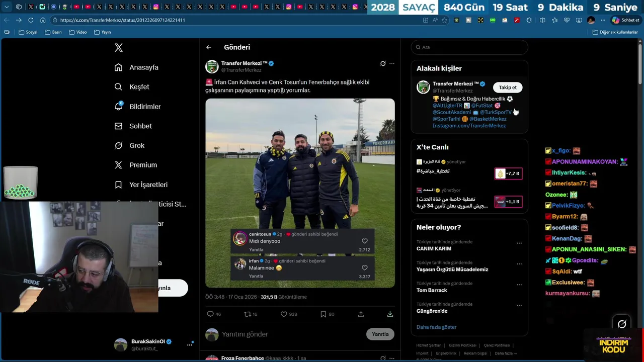Click the browser reload button
644x362 pixels.
click(31, 20)
